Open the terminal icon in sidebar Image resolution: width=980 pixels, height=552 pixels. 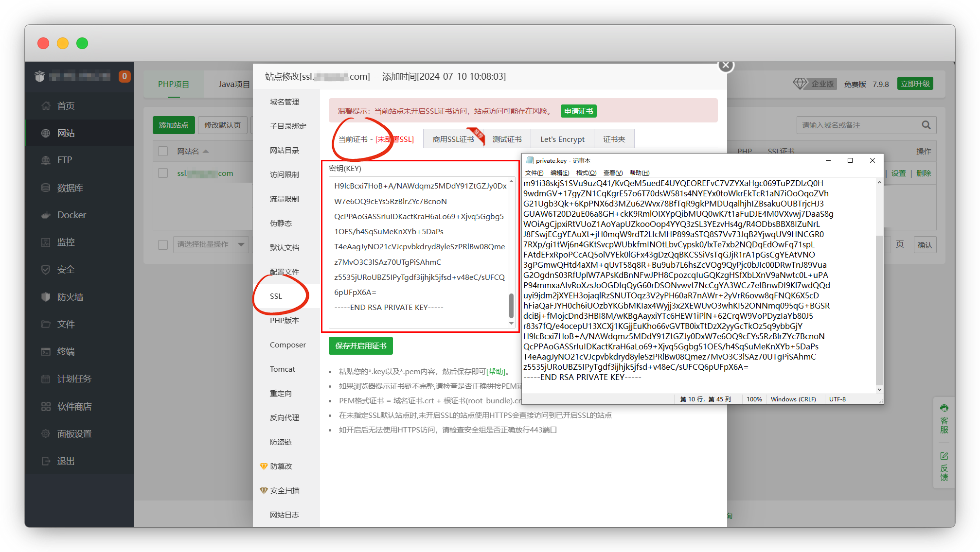tap(46, 351)
